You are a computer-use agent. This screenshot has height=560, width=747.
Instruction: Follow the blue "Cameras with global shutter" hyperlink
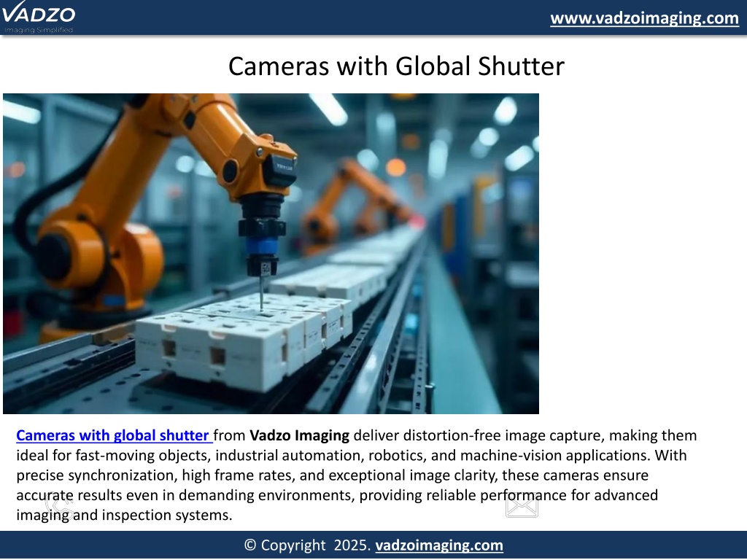tap(113, 436)
